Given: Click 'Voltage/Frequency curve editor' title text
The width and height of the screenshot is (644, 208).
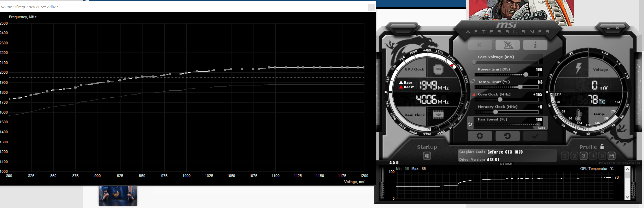Looking at the screenshot, I should coord(29,7).
